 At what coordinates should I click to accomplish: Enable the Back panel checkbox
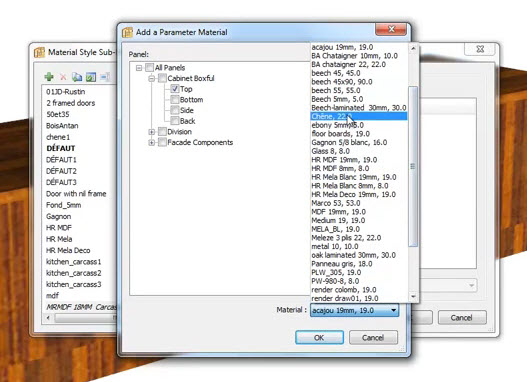[x=174, y=121]
